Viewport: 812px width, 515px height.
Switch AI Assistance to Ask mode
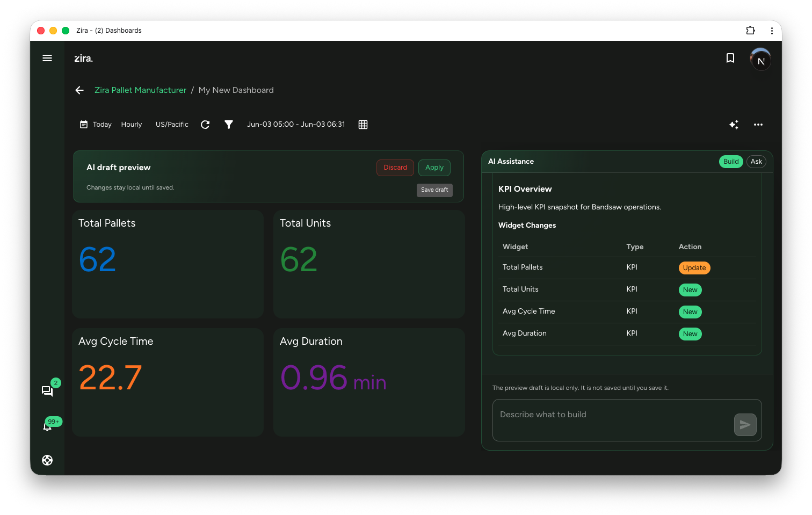pos(756,162)
